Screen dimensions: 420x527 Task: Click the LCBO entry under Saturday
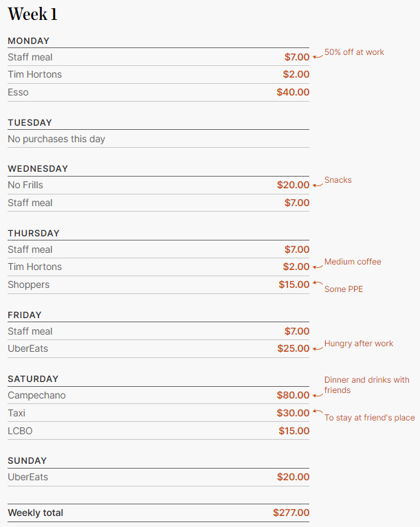point(20,431)
